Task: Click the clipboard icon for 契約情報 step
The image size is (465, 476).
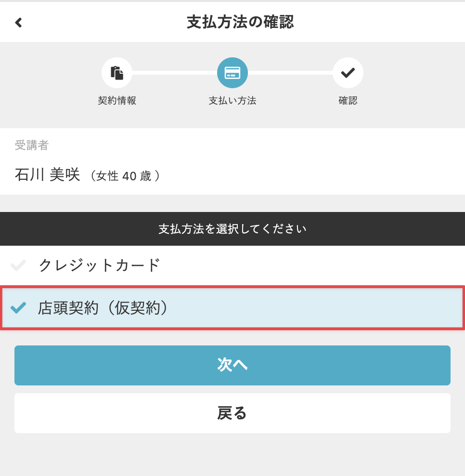Action: point(117,73)
